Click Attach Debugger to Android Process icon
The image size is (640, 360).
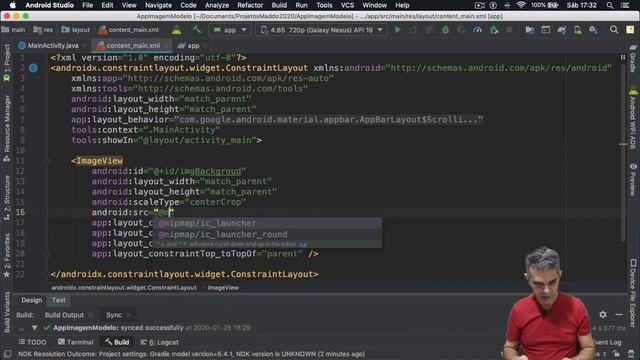pos(493,30)
